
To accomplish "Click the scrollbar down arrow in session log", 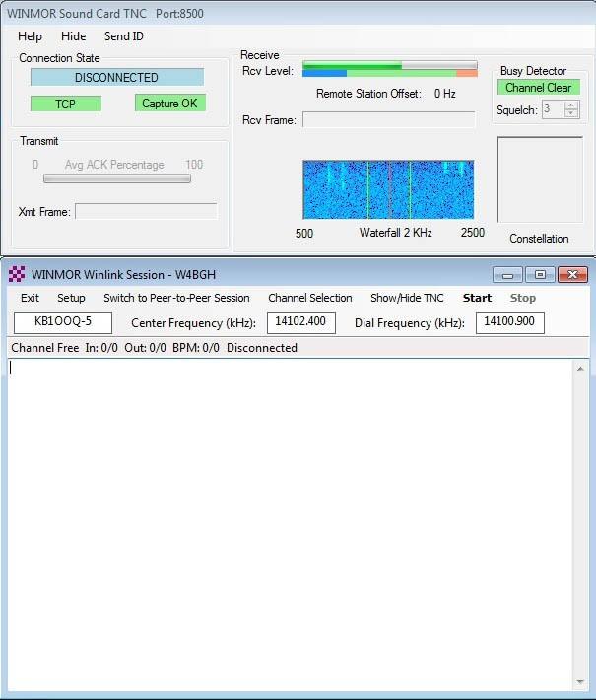I will (x=580, y=681).
